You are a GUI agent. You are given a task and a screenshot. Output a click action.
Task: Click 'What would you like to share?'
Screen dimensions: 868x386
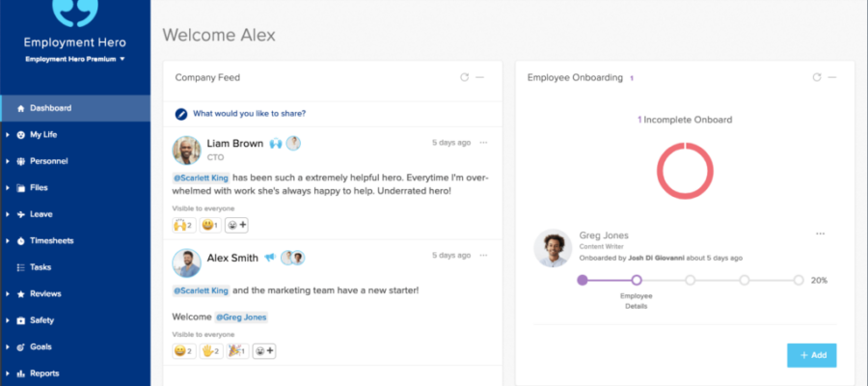click(249, 114)
